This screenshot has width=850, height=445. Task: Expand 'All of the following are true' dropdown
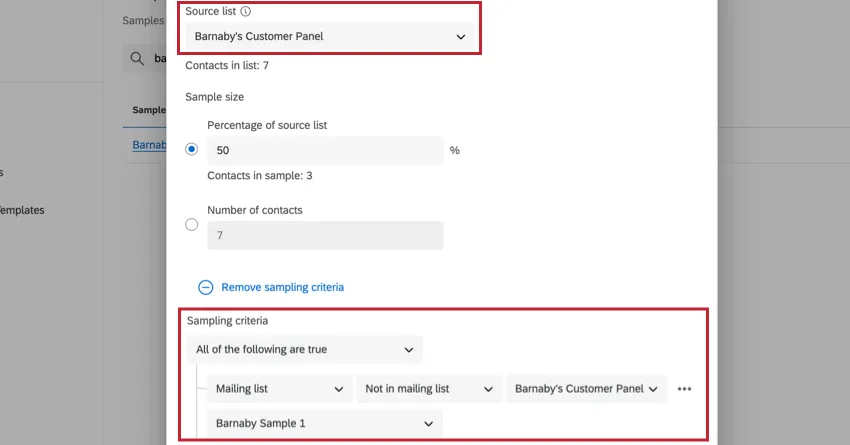click(304, 350)
